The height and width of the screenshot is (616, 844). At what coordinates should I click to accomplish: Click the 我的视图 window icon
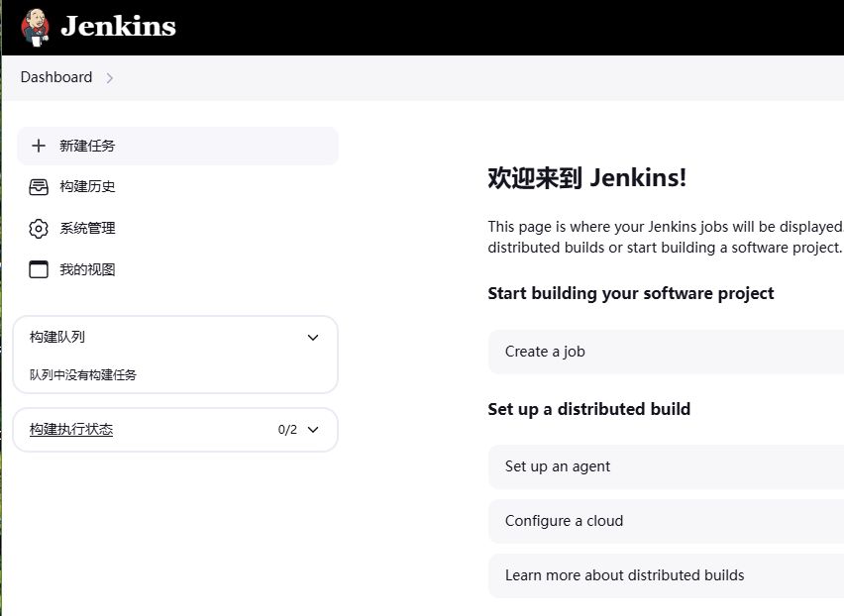(x=39, y=269)
